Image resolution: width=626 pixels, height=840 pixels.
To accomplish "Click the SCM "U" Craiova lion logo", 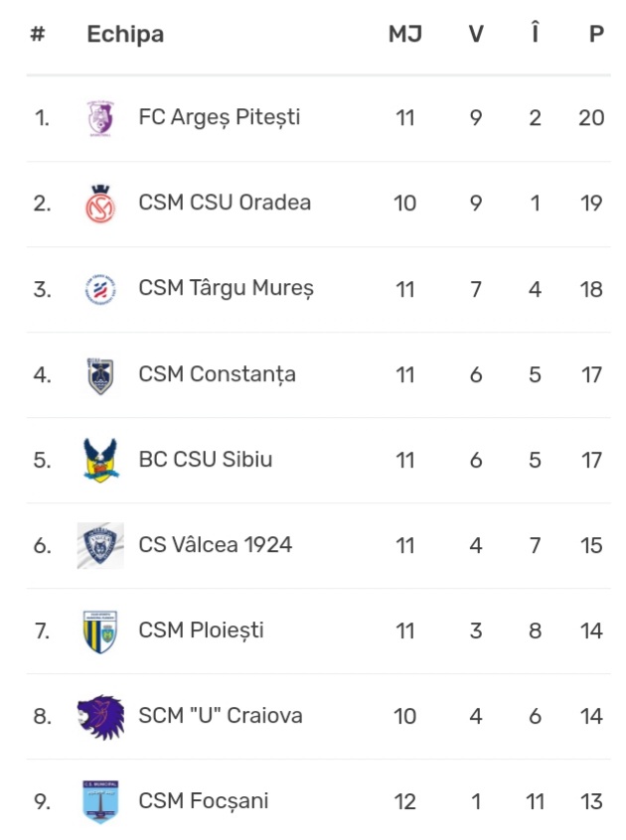I will [x=100, y=717].
